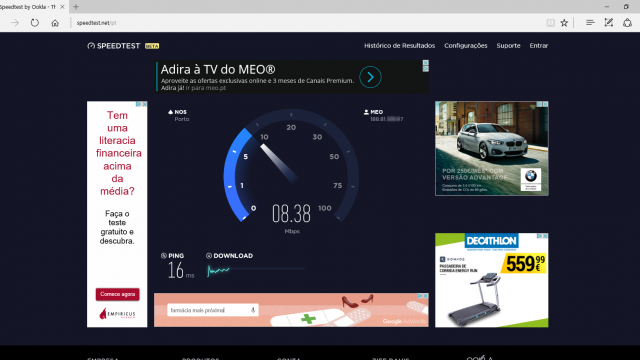
Task: Open the Decathlon treadmill advertisement
Action: [491, 280]
